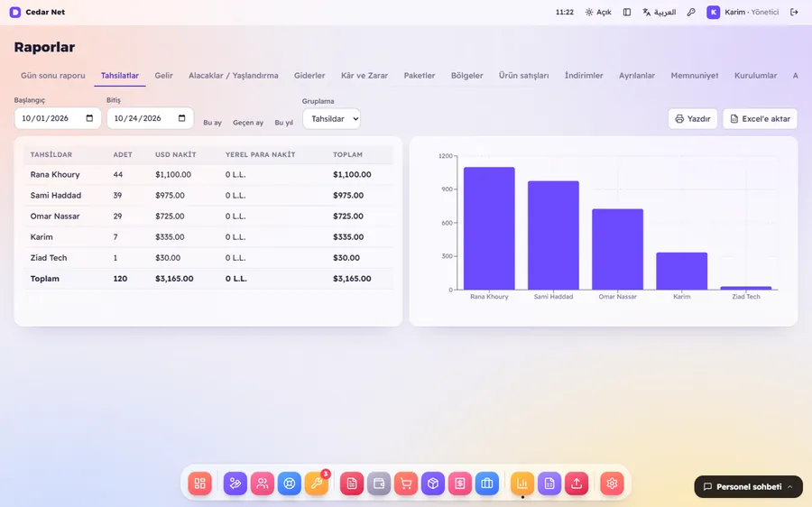The height and width of the screenshot is (507, 812).
Task: Click the Karim bar in chart
Action: pyautogui.click(x=681, y=271)
